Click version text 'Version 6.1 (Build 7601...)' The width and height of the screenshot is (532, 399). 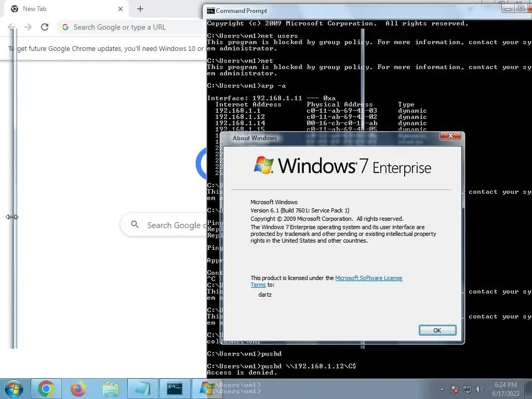tap(300, 210)
